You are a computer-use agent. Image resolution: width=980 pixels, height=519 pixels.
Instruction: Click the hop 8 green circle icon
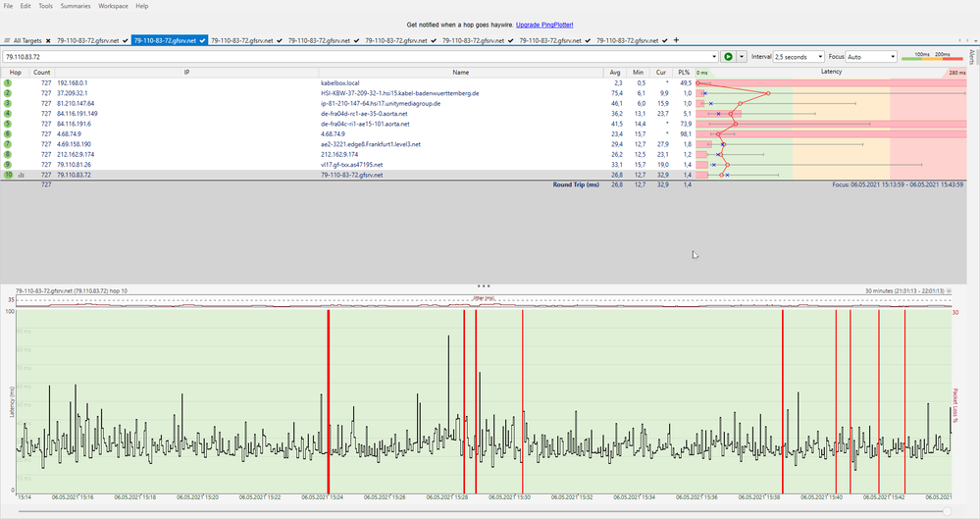tap(8, 154)
